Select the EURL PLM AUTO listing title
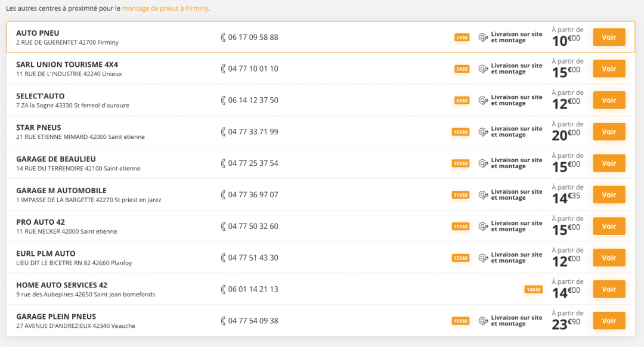The width and height of the screenshot is (644, 347). tap(45, 254)
